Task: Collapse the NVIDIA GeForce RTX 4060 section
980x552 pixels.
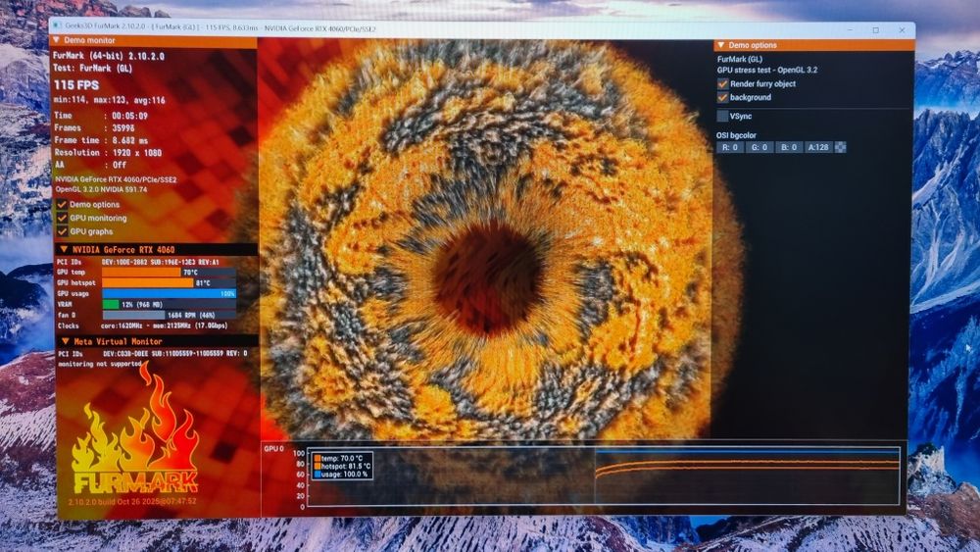Action: (x=63, y=249)
